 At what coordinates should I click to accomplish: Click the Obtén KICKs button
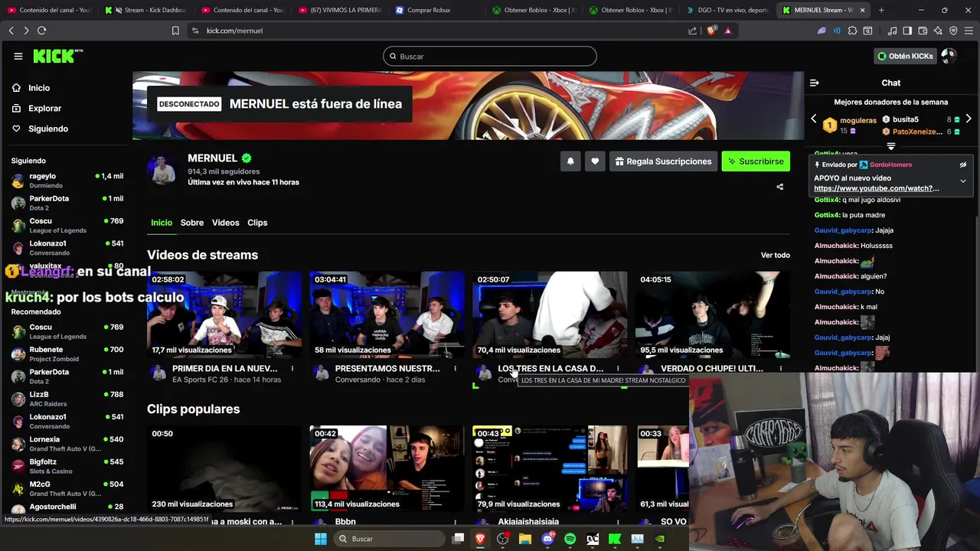[x=905, y=56]
